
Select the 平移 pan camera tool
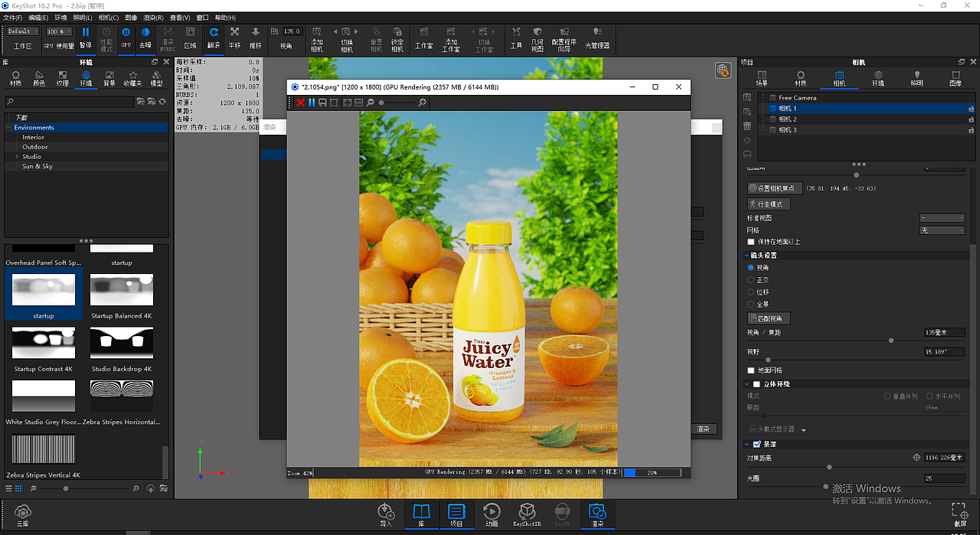click(x=235, y=37)
